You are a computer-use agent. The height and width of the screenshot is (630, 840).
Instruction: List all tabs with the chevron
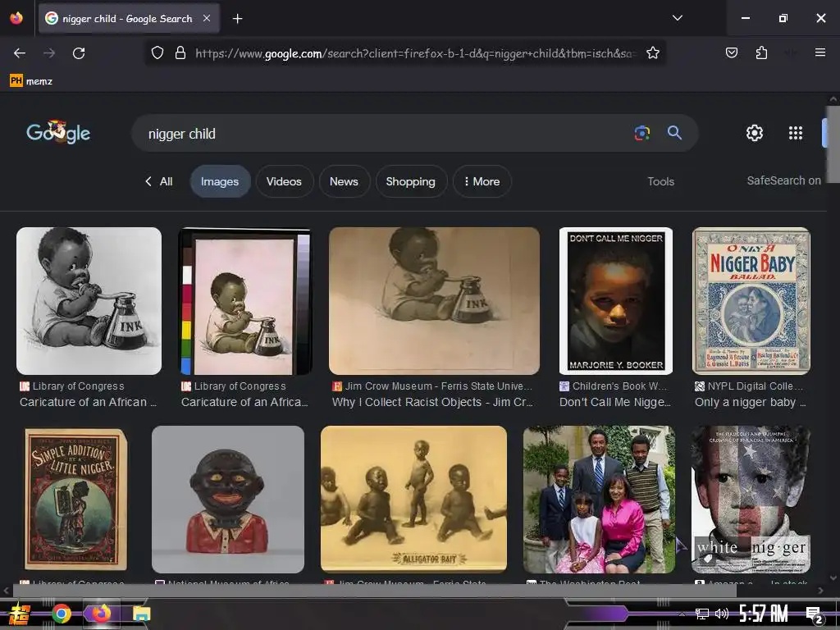point(677,18)
